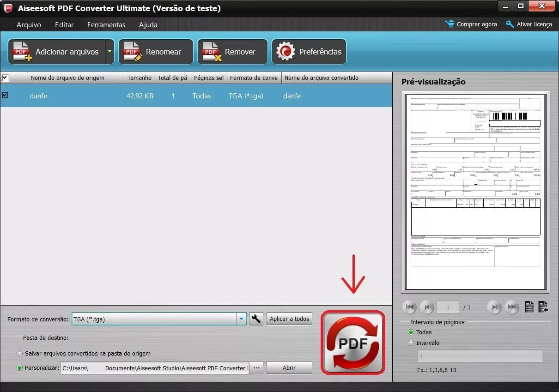Screen dimensions: 559x392
Task: Sort by Nome do arquivo de origem column
Action: click(x=73, y=78)
